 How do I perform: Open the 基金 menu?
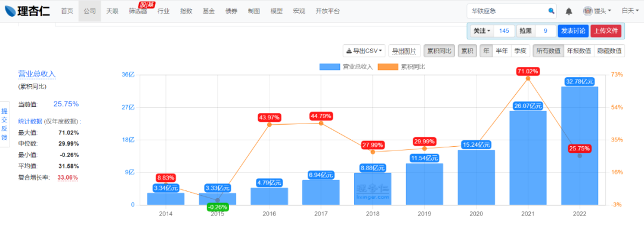209,11
